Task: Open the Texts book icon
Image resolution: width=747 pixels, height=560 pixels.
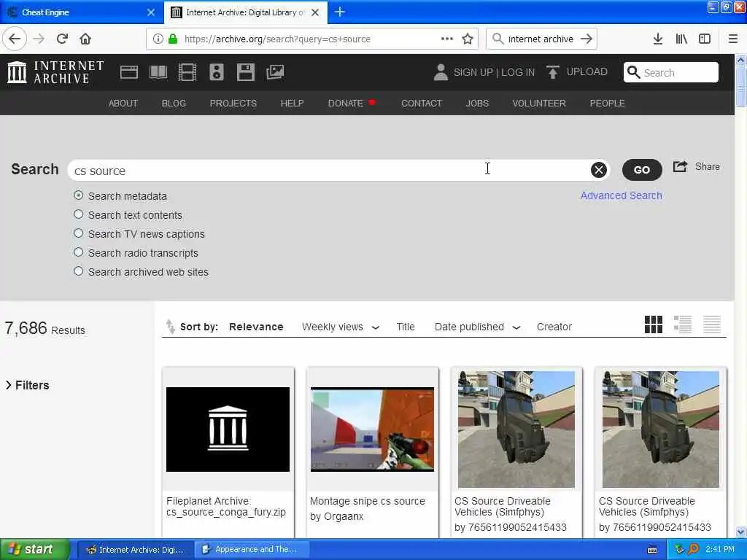Action: (158, 72)
